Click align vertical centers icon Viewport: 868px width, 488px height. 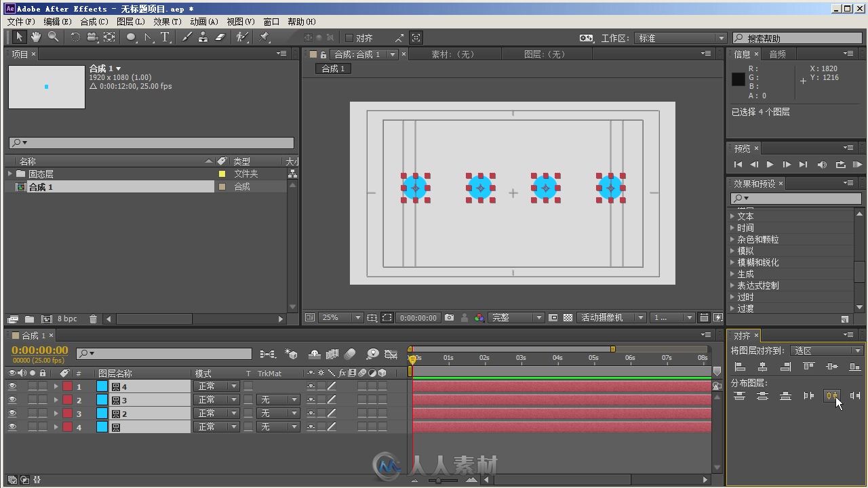tap(832, 367)
